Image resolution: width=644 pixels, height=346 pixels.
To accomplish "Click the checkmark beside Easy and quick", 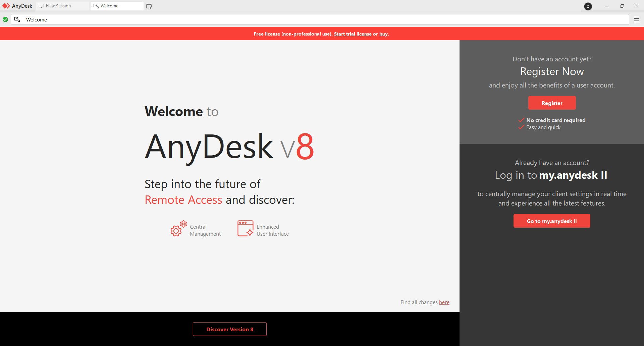I will (x=521, y=127).
